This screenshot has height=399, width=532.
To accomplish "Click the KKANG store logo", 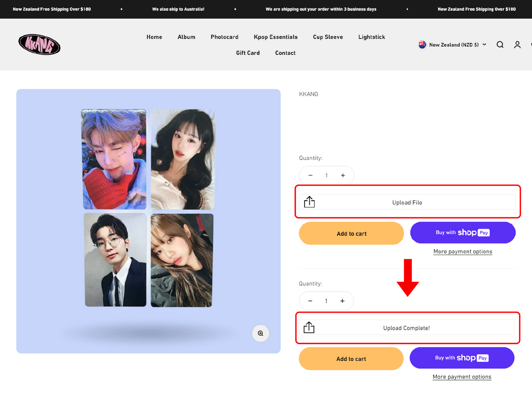I will pyautogui.click(x=39, y=44).
